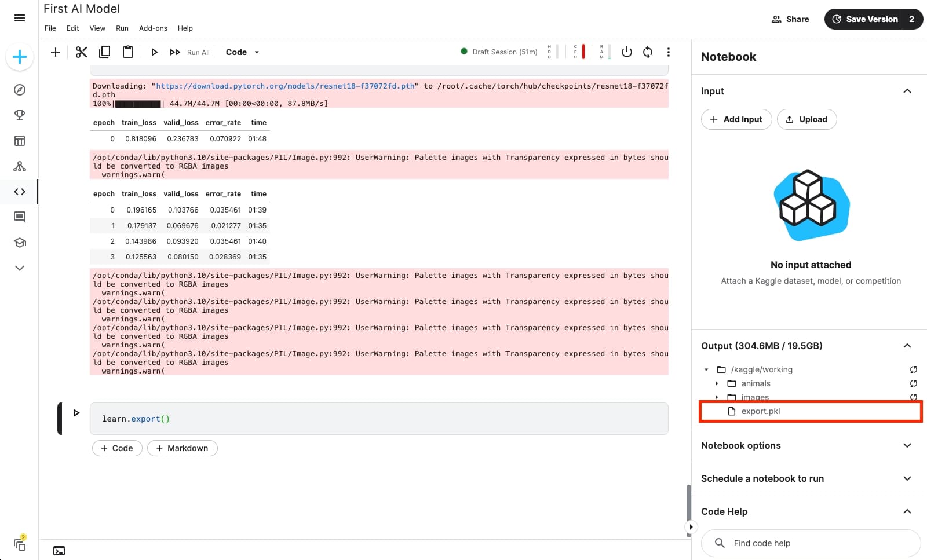Copy the current cell
Viewport: 927px width, 560px height.
104,52
